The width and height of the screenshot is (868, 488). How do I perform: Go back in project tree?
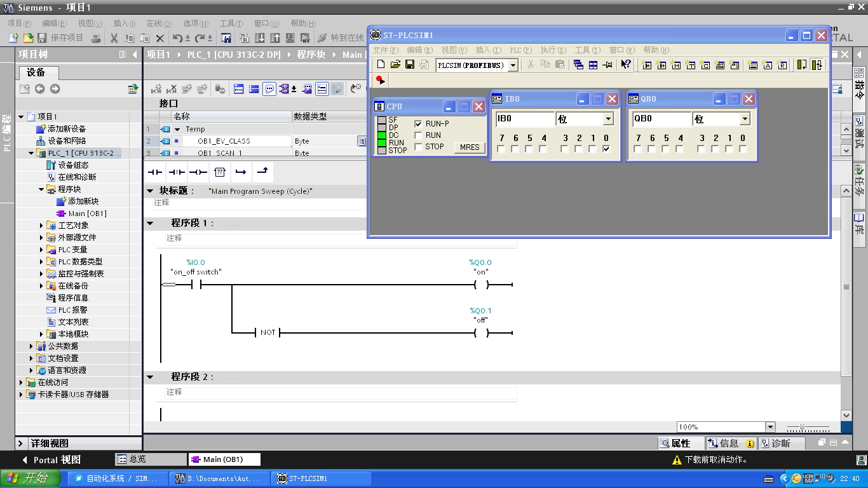coord(39,89)
